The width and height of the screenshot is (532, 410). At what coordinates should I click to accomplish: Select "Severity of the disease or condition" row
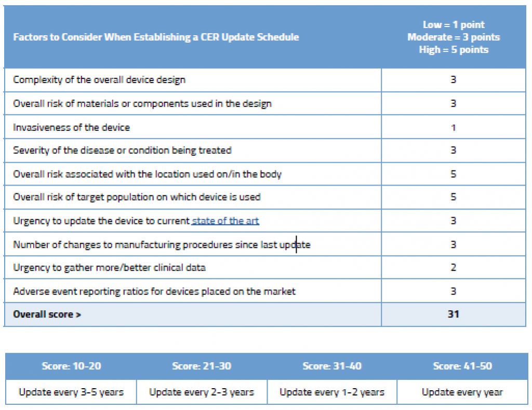click(x=122, y=151)
